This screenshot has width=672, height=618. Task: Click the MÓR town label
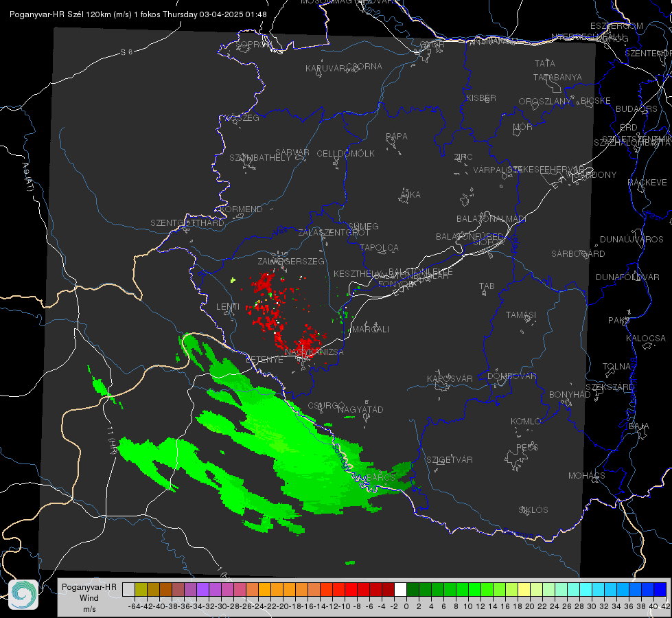pyautogui.click(x=523, y=127)
